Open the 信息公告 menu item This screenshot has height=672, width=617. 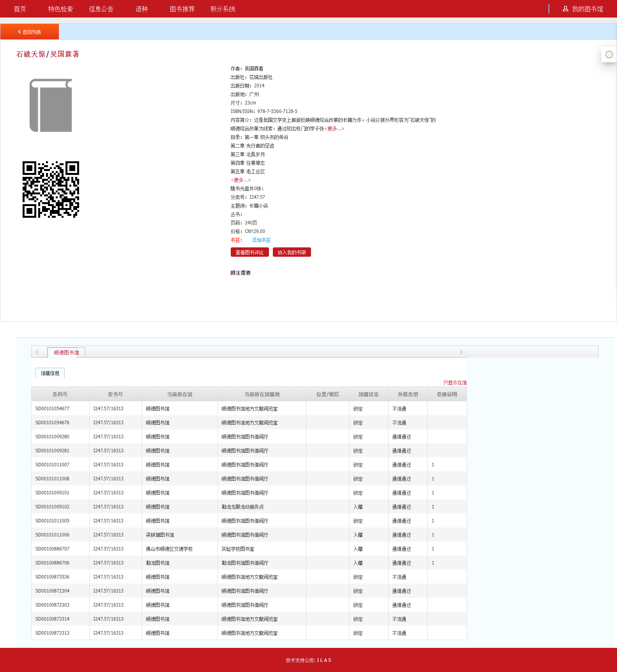(x=101, y=9)
